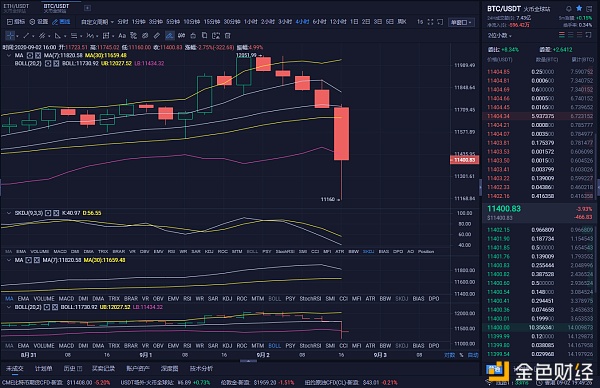Show bids-only order book view
The height and width of the screenshot is (388, 600).
point(571,35)
